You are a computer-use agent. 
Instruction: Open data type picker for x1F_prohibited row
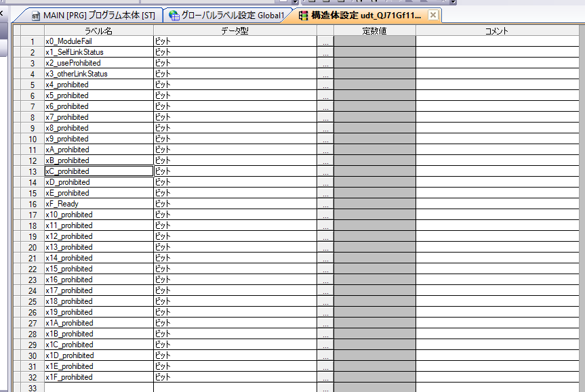click(325, 377)
